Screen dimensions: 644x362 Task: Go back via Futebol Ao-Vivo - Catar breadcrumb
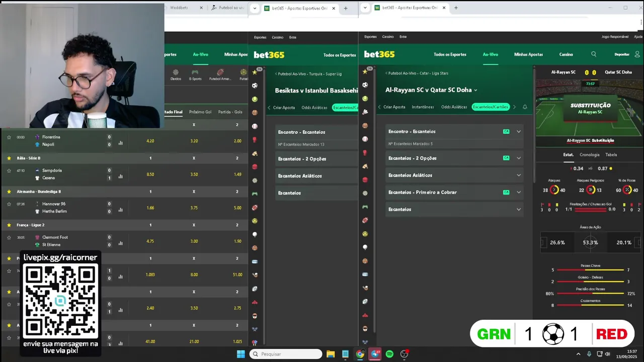(418, 73)
